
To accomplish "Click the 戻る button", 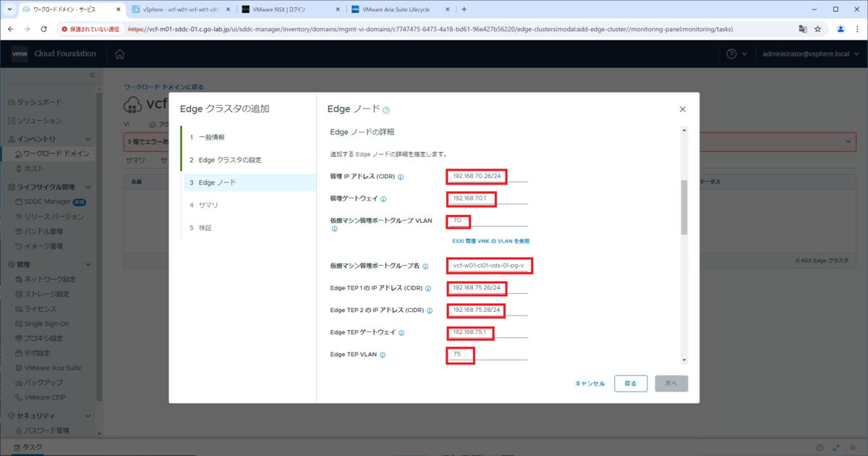I will click(x=631, y=384).
